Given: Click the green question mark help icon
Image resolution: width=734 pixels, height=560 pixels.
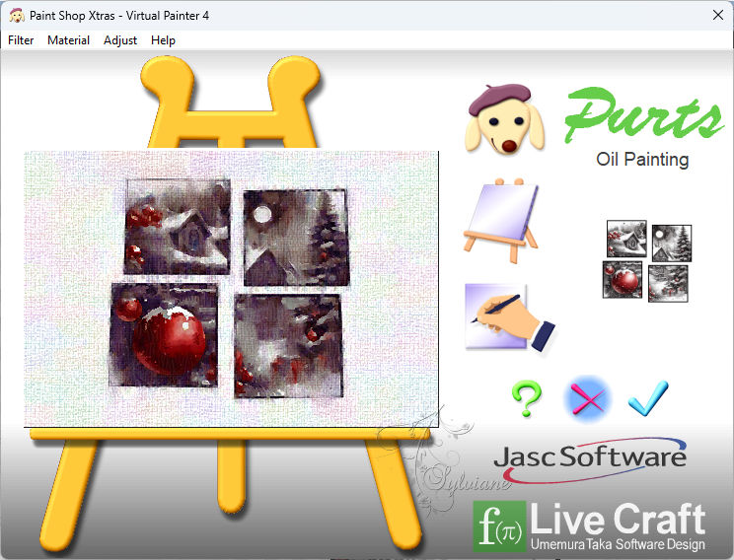Looking at the screenshot, I should pos(527,398).
